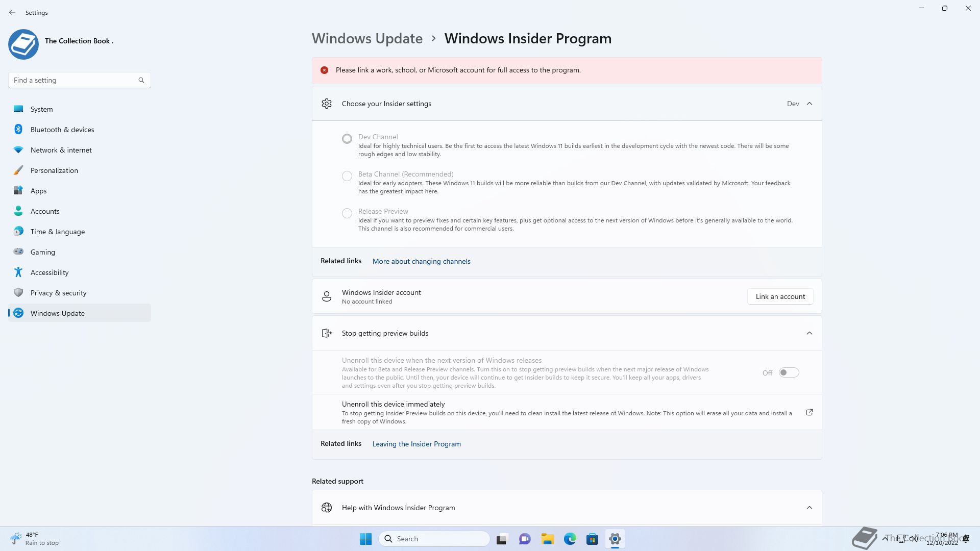Click Link an account button
980x551 pixels.
coord(780,296)
